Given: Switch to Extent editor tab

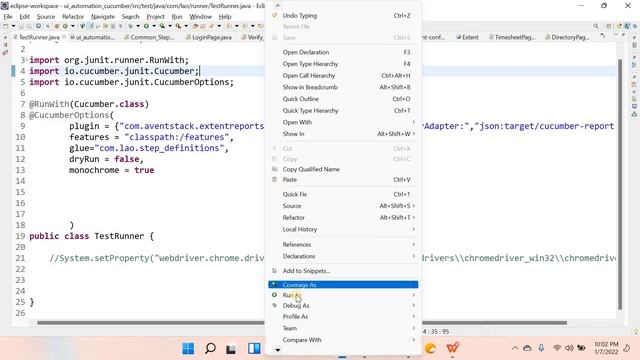Looking at the screenshot, I should click(x=467, y=37).
